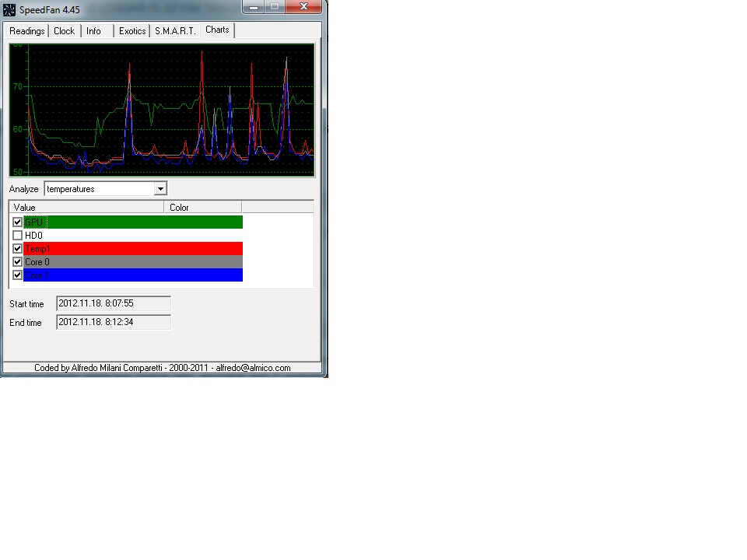
Task: Click the 'Analyze' label
Action: 24,189
